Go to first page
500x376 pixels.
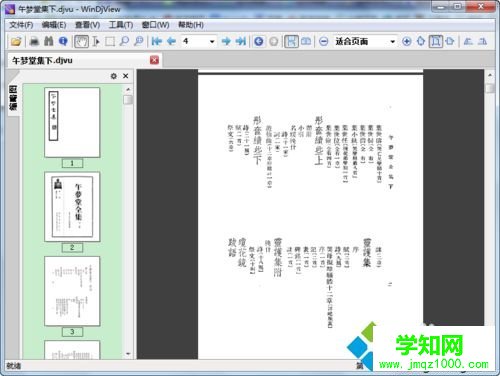pyautogui.click(x=157, y=41)
